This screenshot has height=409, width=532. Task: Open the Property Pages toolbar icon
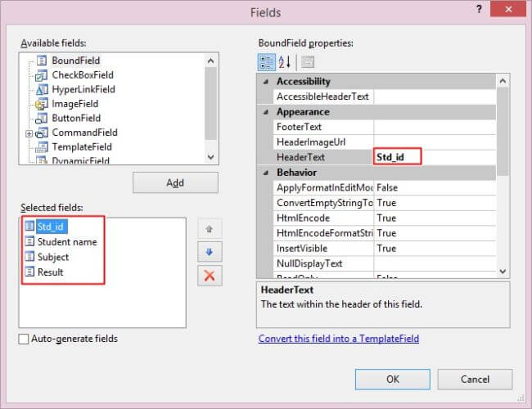point(308,62)
